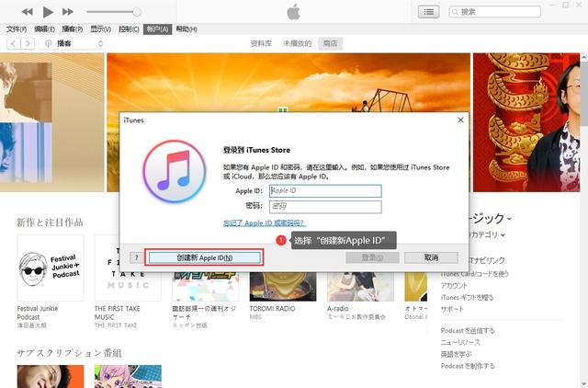Open the 播客 media type dropdown
Image resolution: width=588 pixels, height=388 pixels.
pos(73,43)
